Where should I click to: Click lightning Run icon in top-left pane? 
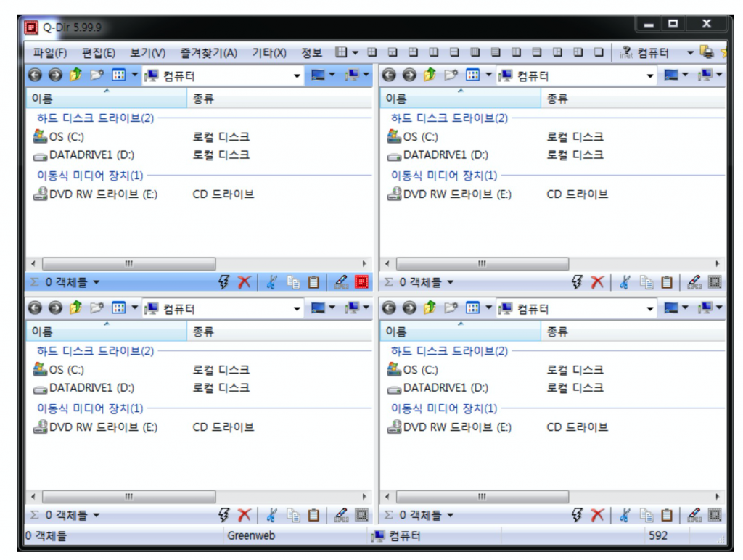click(x=223, y=282)
